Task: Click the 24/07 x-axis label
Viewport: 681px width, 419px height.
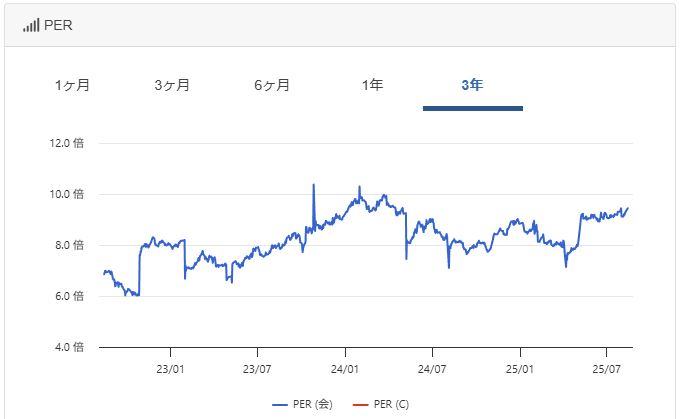Action: [x=432, y=369]
